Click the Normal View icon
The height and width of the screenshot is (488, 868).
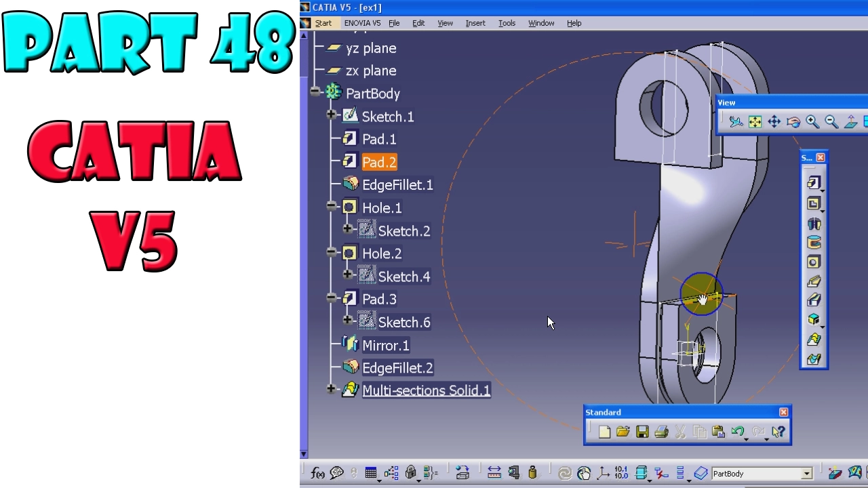(850, 122)
